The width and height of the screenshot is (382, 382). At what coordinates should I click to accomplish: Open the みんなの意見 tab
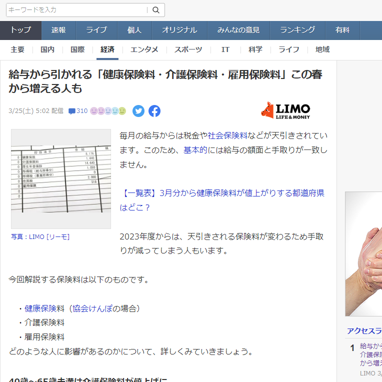(238, 30)
